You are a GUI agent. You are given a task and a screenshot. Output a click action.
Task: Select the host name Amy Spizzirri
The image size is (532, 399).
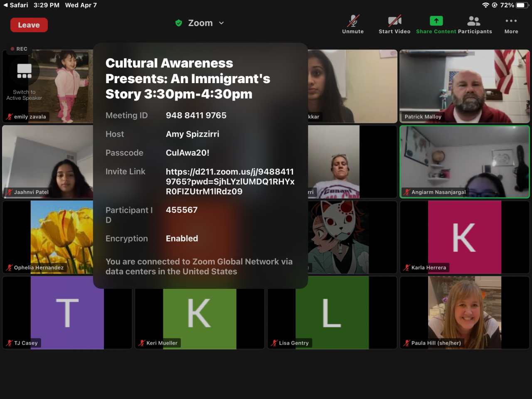click(x=192, y=134)
